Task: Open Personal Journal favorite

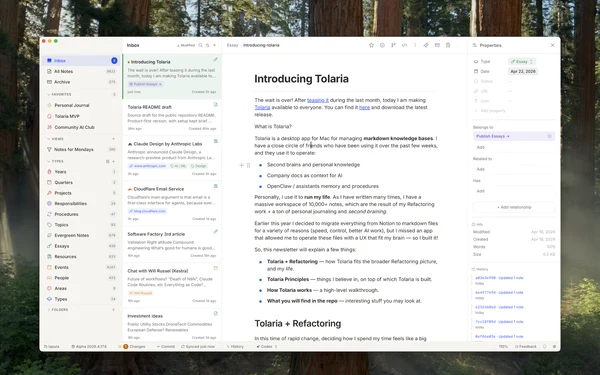Action: [x=82, y=105]
